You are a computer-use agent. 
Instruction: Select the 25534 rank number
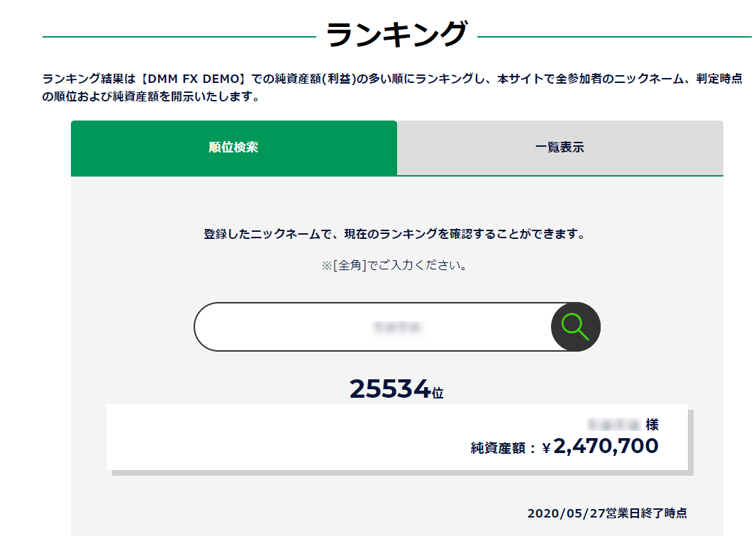390,389
